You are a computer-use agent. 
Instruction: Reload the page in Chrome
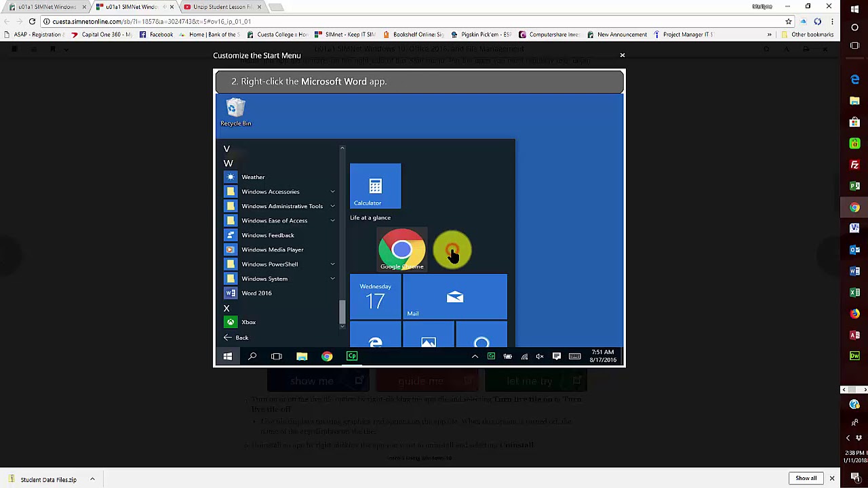[32, 22]
